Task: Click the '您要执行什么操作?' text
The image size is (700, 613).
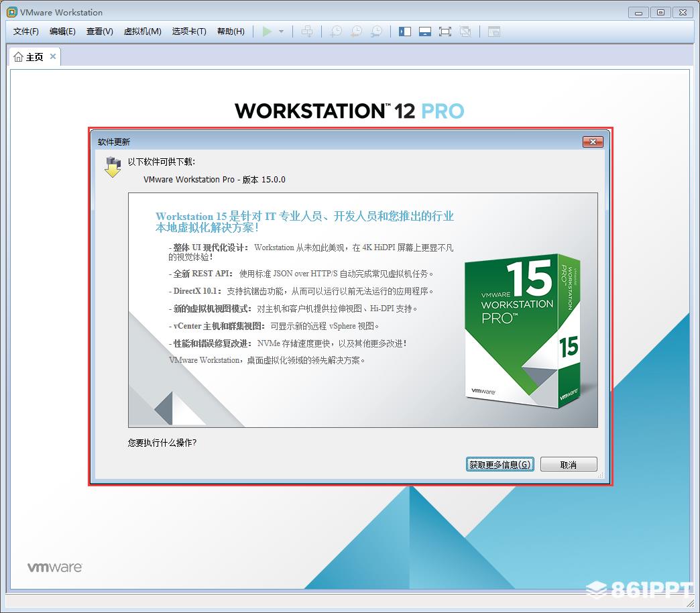Action: pos(162,443)
